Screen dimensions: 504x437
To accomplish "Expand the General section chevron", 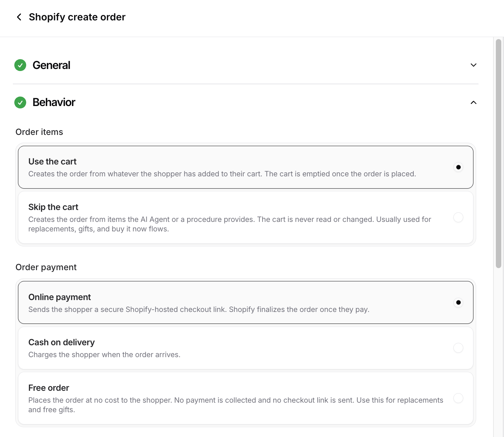I will [x=473, y=65].
